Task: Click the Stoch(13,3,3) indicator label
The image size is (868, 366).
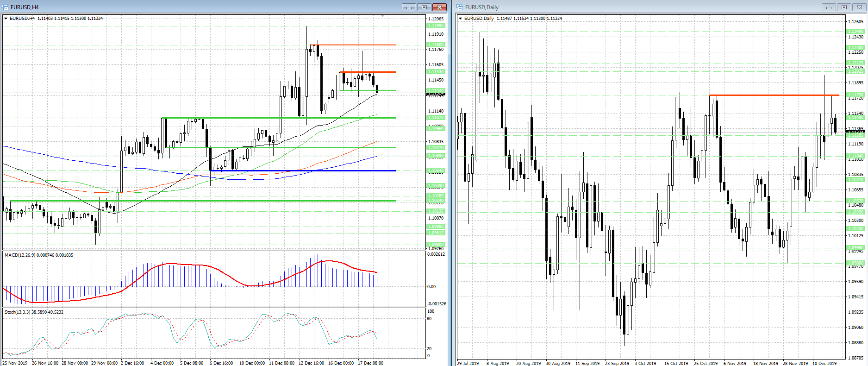Action: click(34, 312)
